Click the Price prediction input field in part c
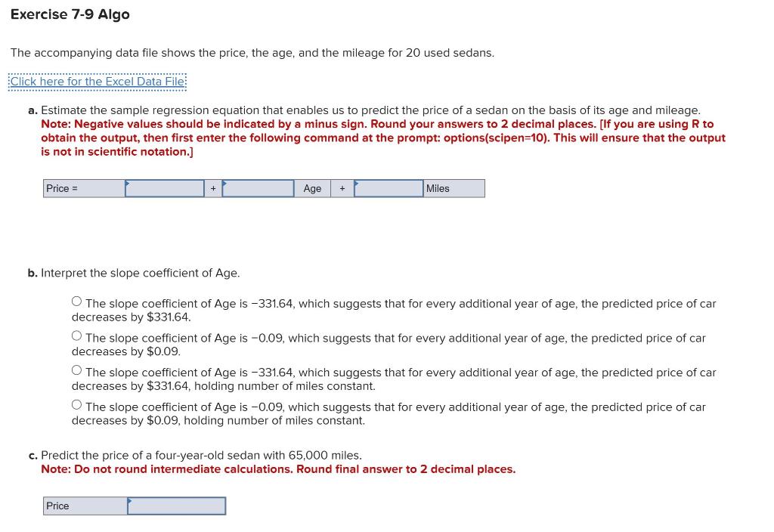 tap(178, 506)
